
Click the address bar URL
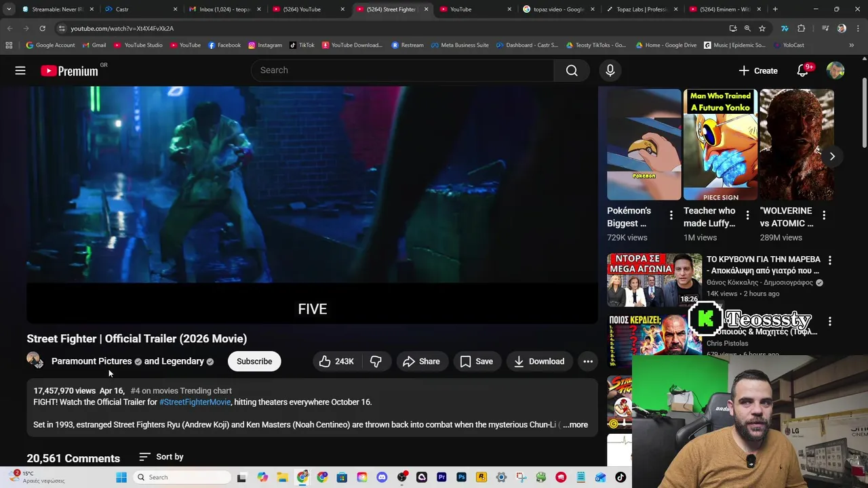(122, 28)
